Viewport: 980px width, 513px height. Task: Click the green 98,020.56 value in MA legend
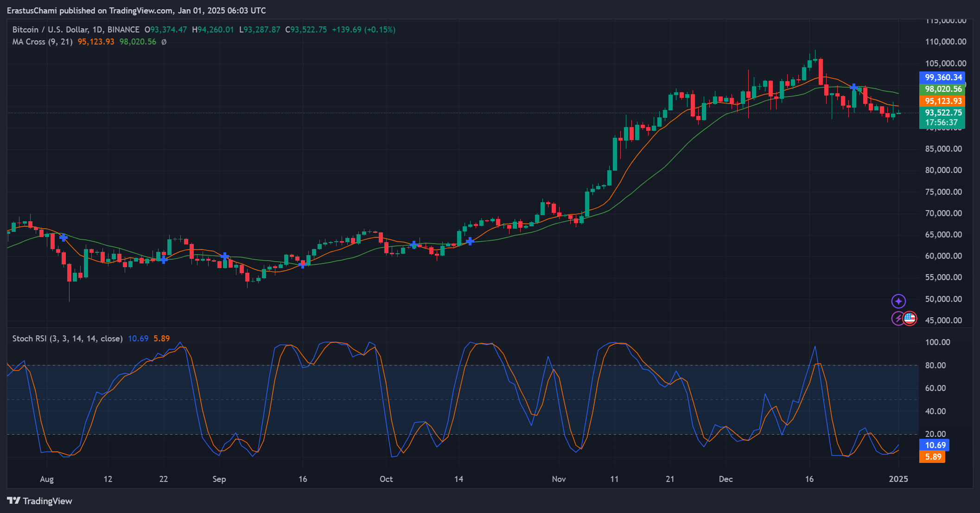pos(138,42)
